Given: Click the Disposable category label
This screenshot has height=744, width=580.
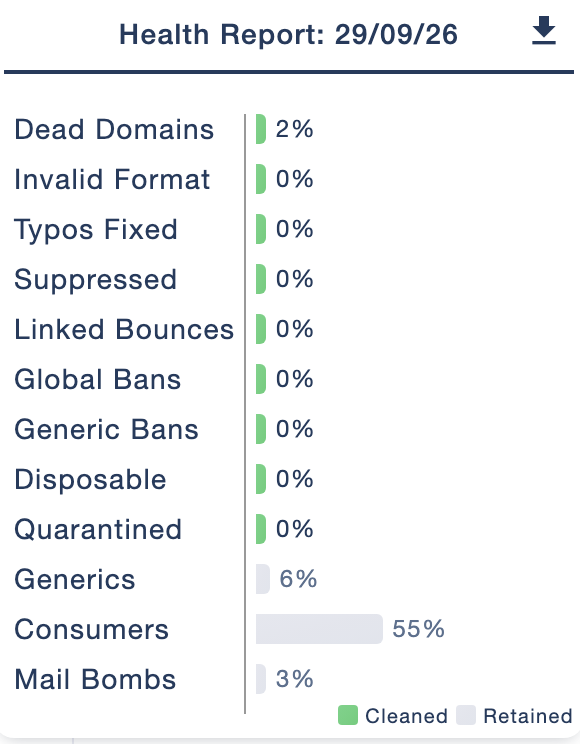Looking at the screenshot, I should 90,480.
